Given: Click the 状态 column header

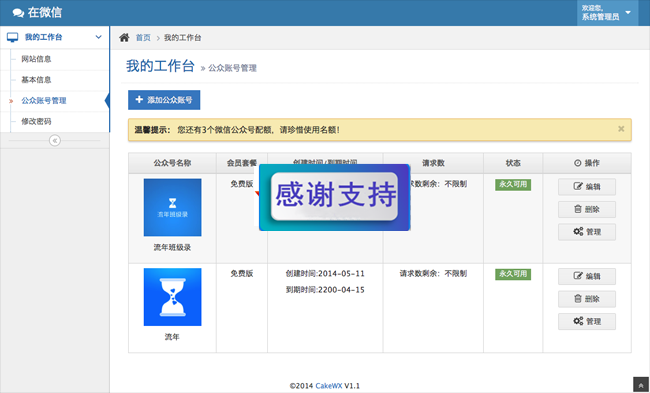Looking at the screenshot, I should 513,163.
